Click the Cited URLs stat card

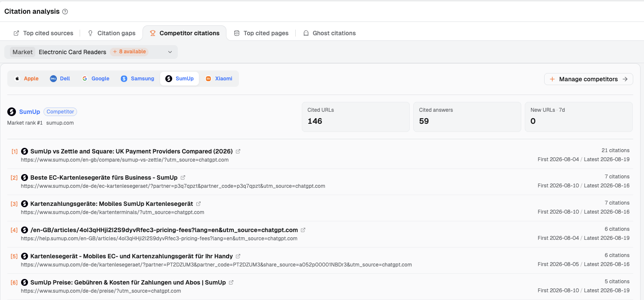(356, 117)
